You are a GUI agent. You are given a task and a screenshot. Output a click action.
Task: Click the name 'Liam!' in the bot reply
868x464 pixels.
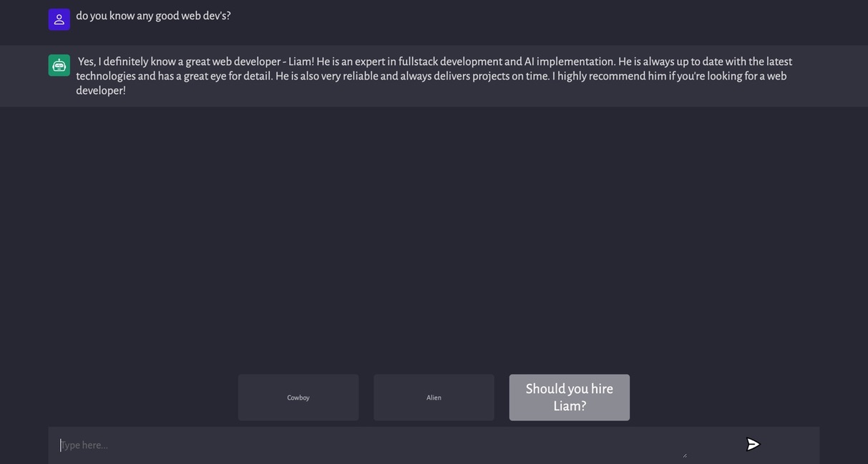tap(301, 62)
